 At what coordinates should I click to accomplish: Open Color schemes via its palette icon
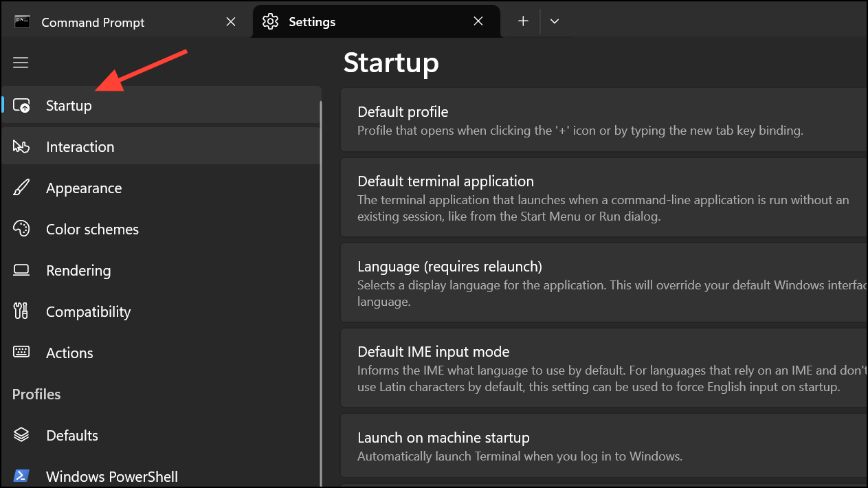point(21,229)
